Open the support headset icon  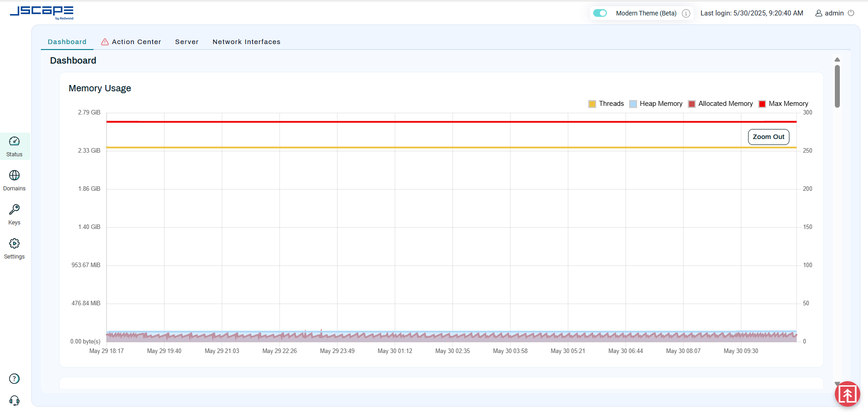15,400
